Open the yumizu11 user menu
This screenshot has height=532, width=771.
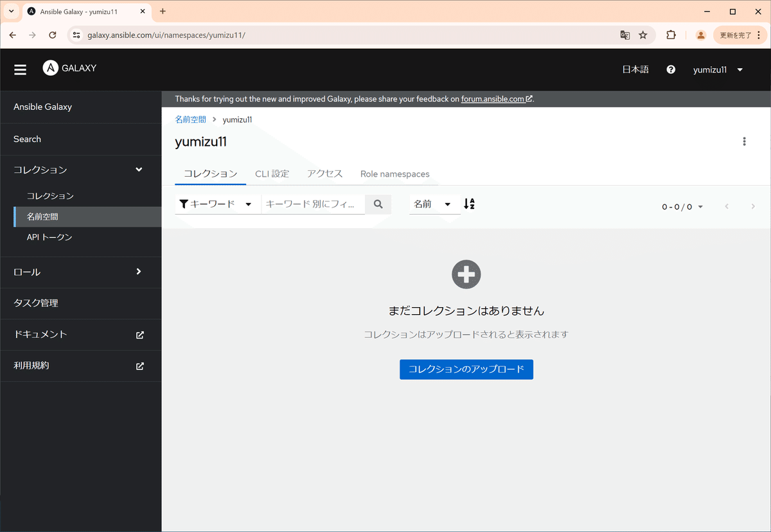tap(718, 69)
